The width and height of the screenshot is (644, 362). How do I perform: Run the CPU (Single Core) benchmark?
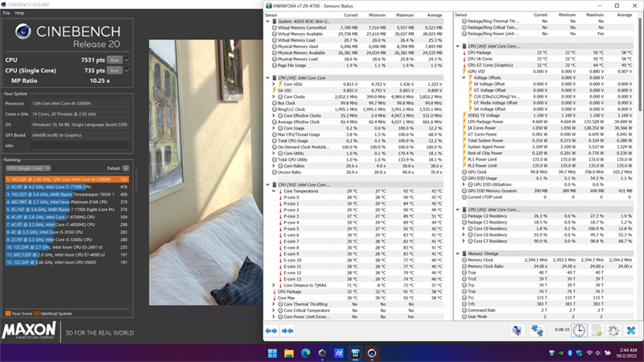click(114, 71)
